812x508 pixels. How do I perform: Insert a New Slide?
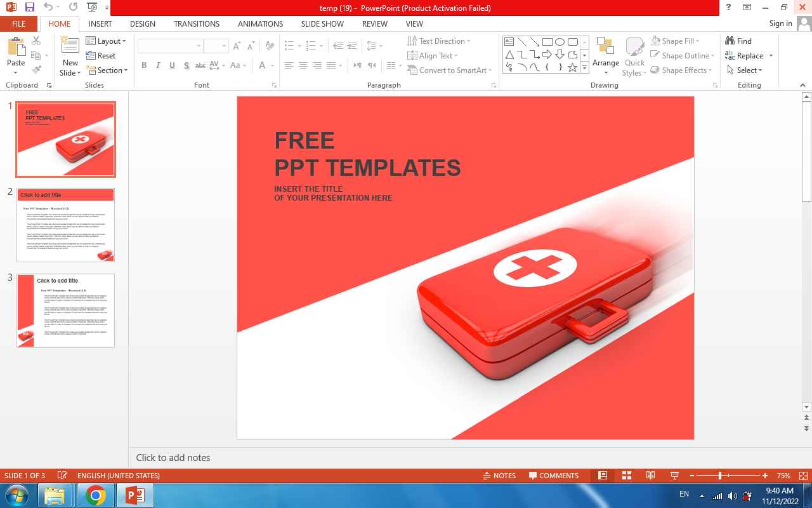[x=70, y=48]
